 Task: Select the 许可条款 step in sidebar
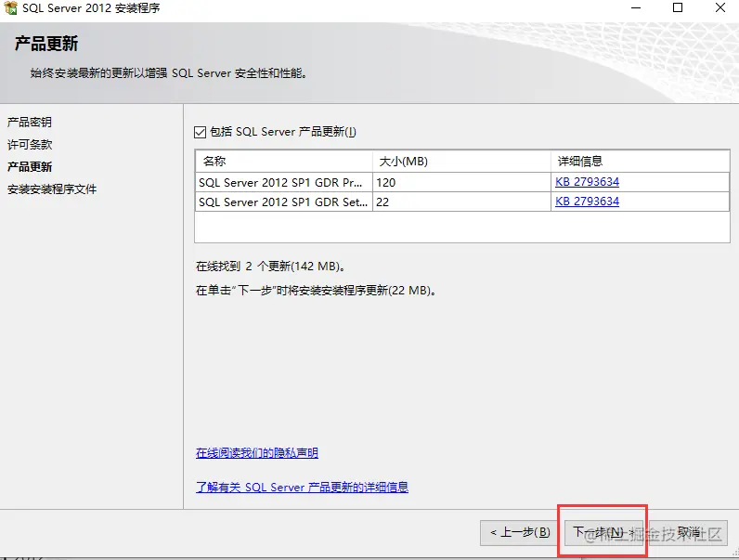[29, 144]
